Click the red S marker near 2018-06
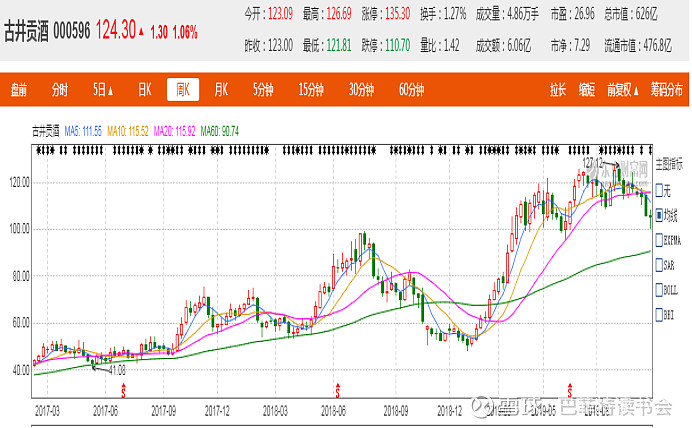Image resolution: width=692 pixels, height=428 pixels. click(338, 390)
